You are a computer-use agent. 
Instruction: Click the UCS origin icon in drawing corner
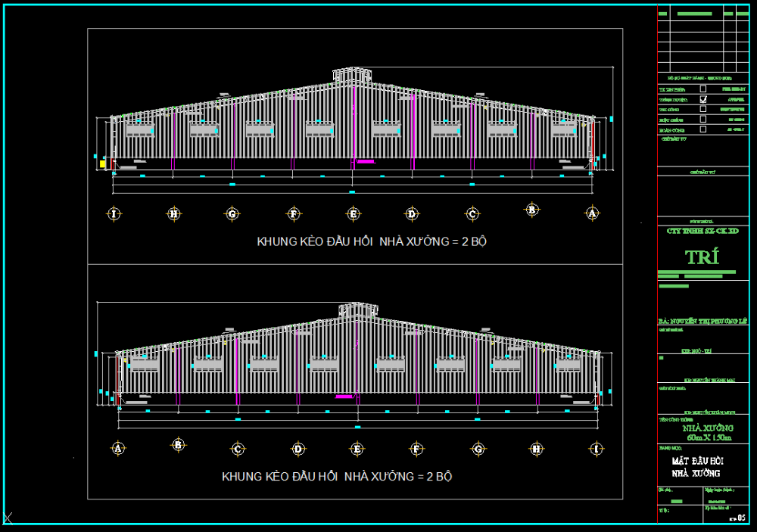[8, 518]
